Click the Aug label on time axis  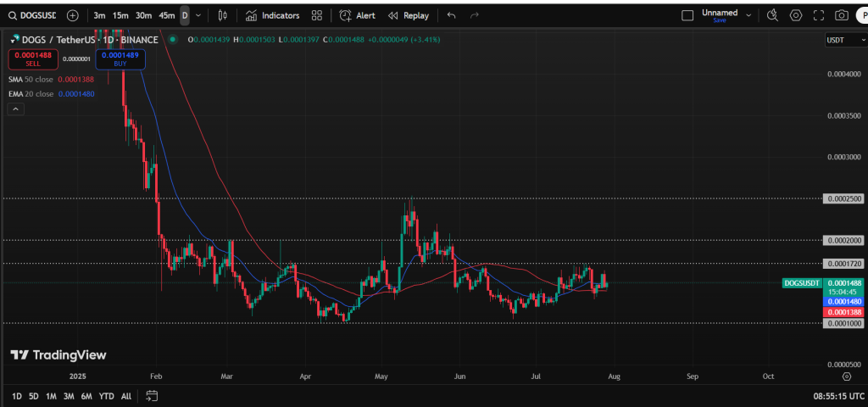[x=614, y=376]
